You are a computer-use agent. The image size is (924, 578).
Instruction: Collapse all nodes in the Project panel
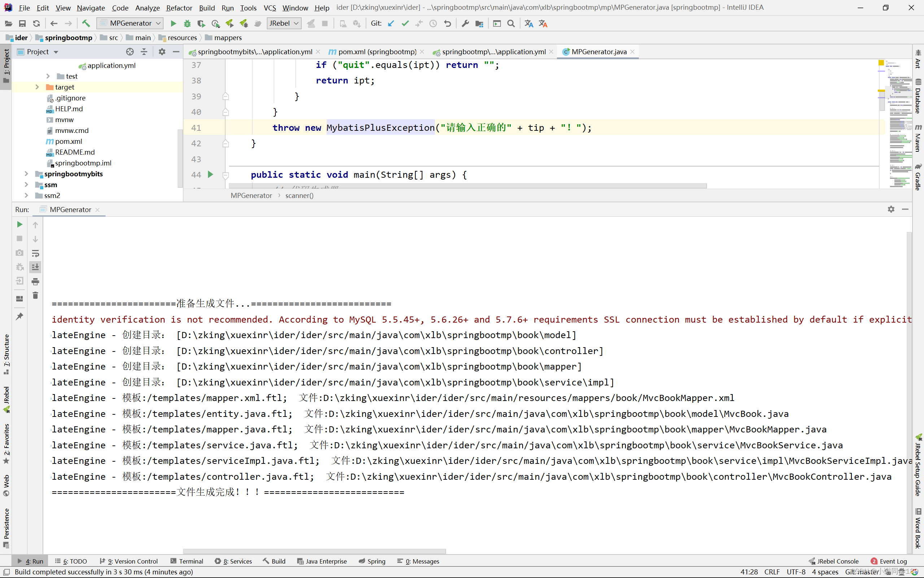[x=144, y=52]
